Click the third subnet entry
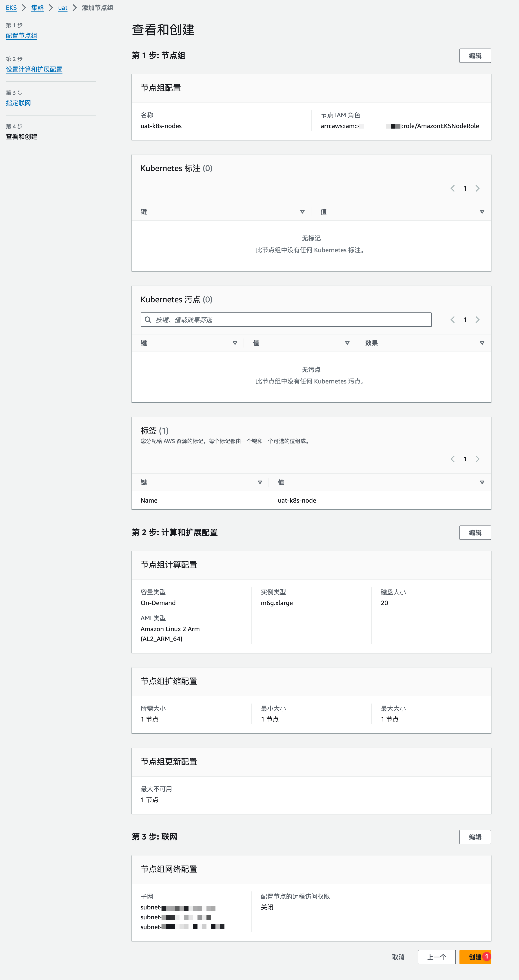The width and height of the screenshot is (519, 980). click(182, 927)
